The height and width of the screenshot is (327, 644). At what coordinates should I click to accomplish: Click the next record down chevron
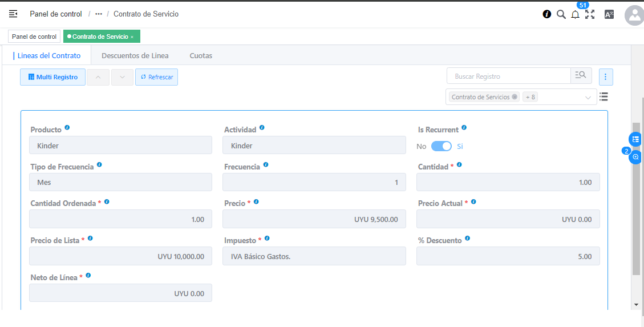pos(122,77)
